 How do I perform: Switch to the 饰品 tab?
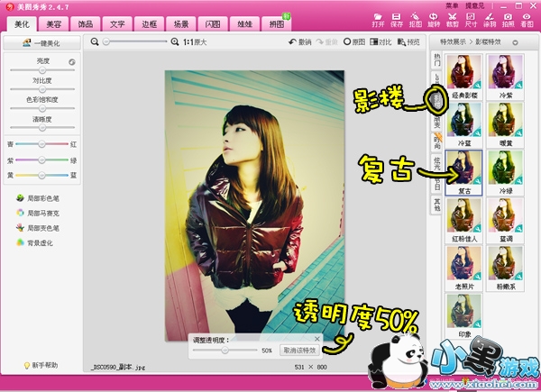pyautogui.click(x=86, y=23)
